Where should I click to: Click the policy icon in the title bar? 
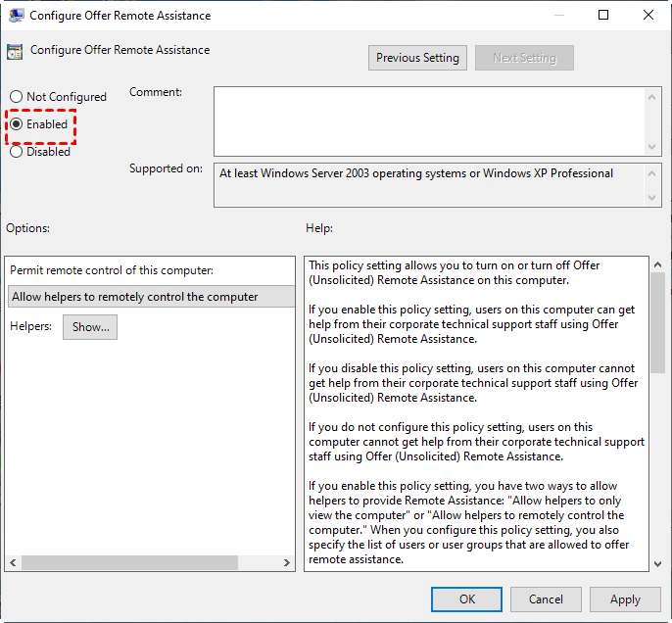[17, 16]
